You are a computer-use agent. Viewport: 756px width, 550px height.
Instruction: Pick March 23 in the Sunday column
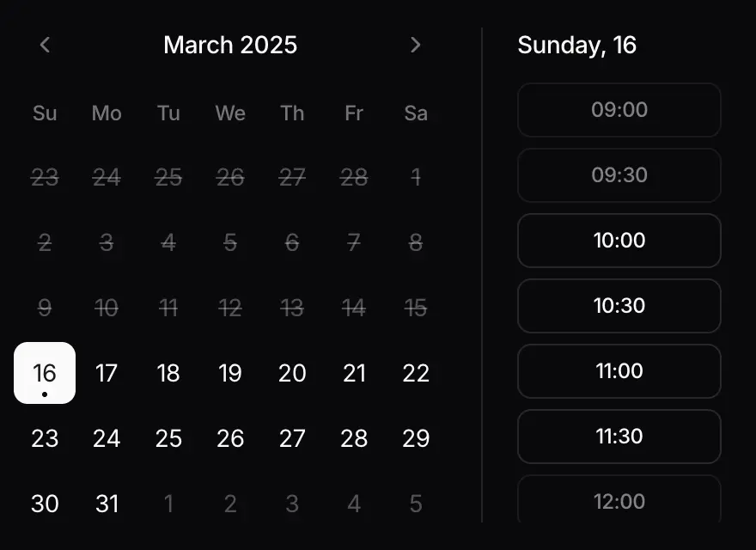click(x=45, y=438)
